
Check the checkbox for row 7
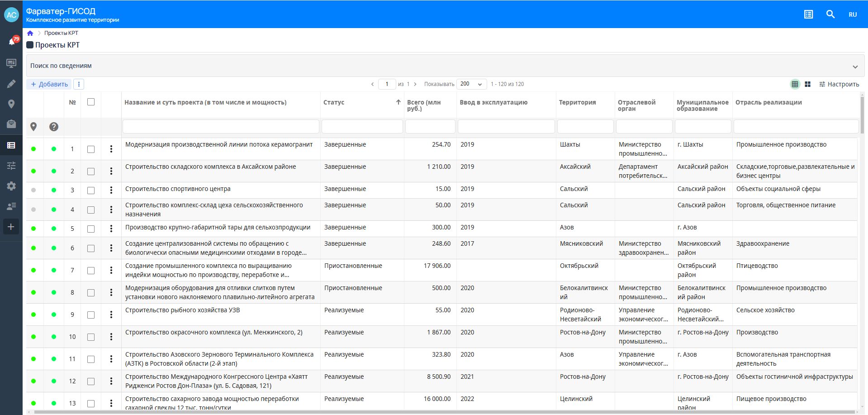(x=91, y=271)
